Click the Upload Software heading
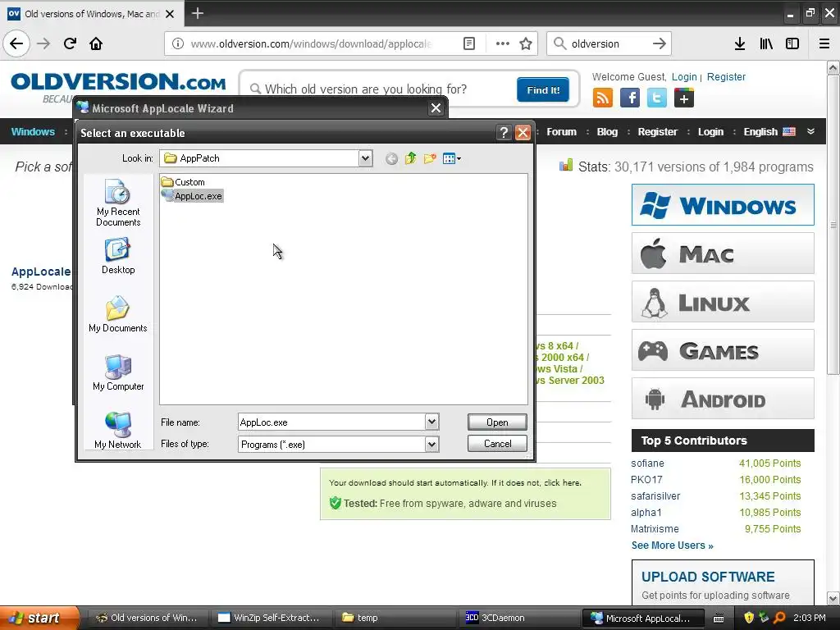Image resolution: width=840 pixels, height=630 pixels. click(708, 577)
